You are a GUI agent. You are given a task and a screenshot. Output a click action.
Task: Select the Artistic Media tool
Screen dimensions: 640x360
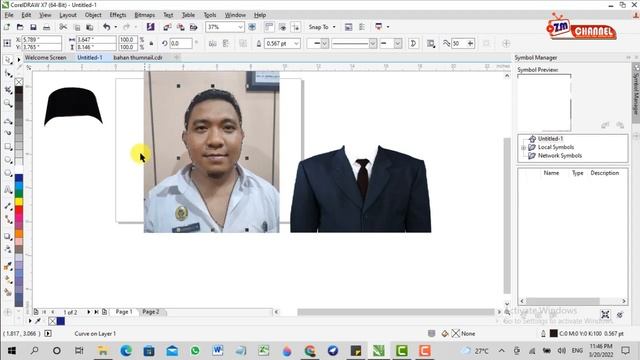click(x=8, y=133)
